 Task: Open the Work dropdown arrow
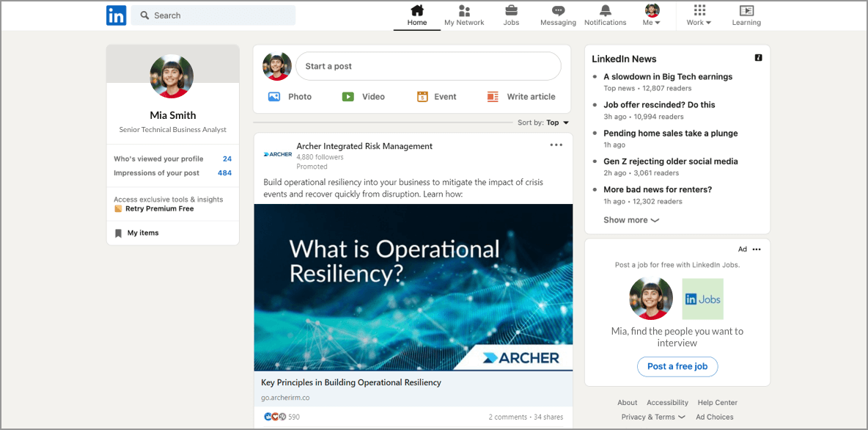point(709,23)
